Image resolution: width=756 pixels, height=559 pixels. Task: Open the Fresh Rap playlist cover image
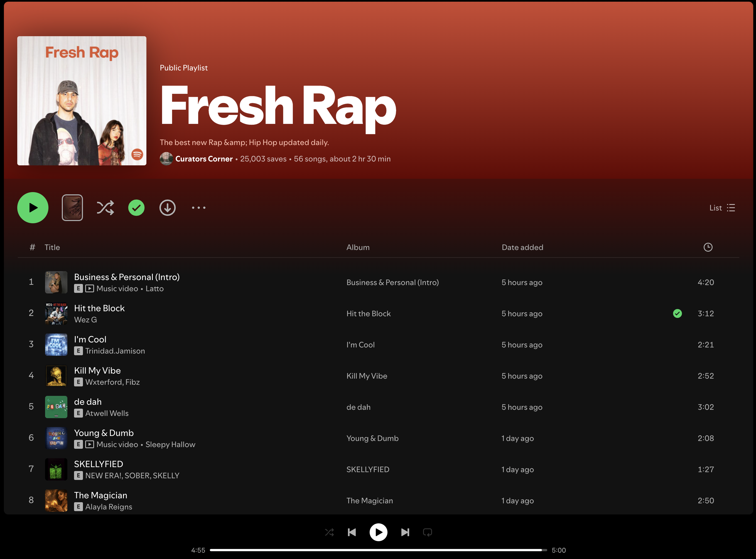pos(82,101)
